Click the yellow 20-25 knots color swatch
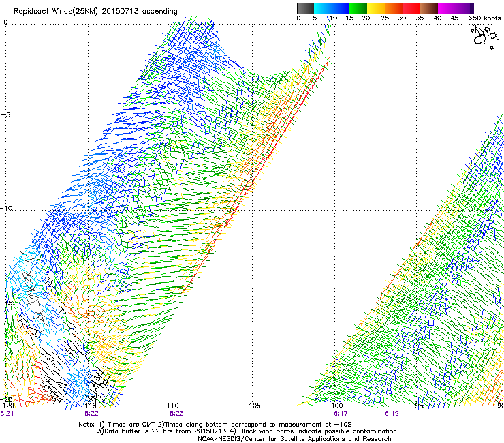The height and width of the screenshot is (443, 504). [x=376, y=8]
